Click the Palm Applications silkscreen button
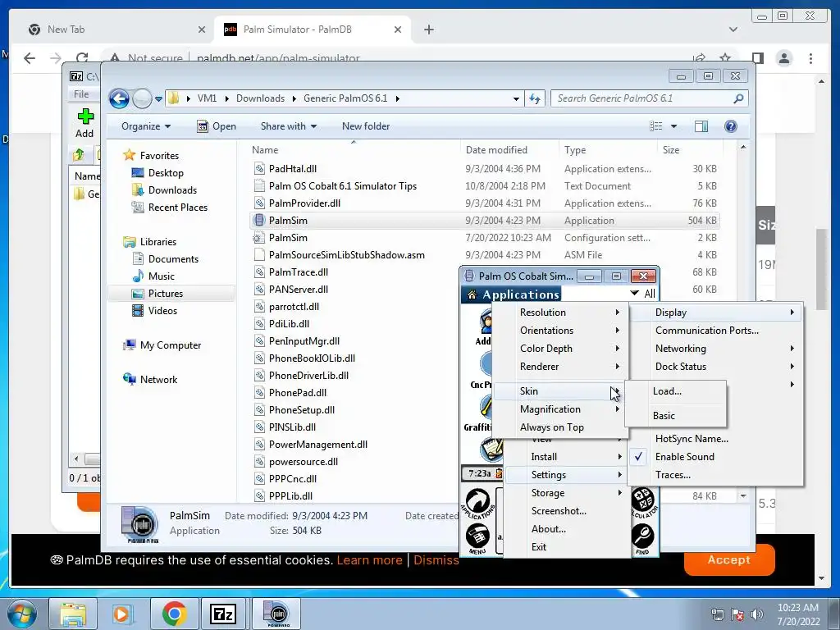840x630 pixels. coord(478,504)
